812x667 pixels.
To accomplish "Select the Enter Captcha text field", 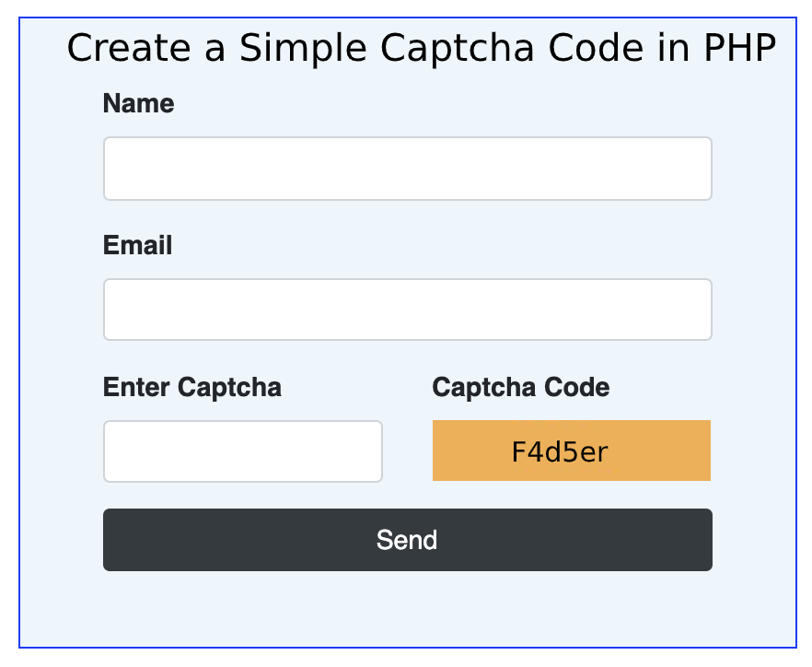I will (x=243, y=451).
